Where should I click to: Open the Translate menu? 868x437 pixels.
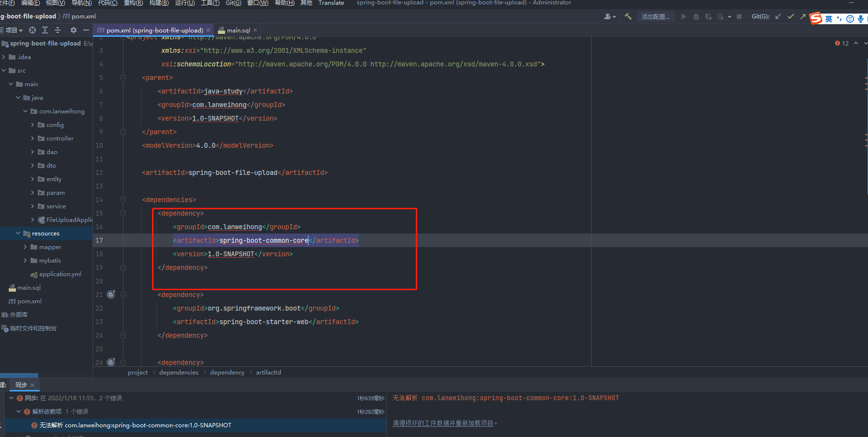[x=331, y=3]
